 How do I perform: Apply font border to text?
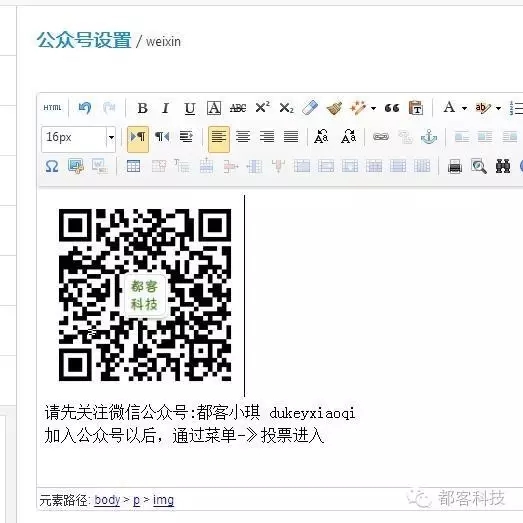214,108
